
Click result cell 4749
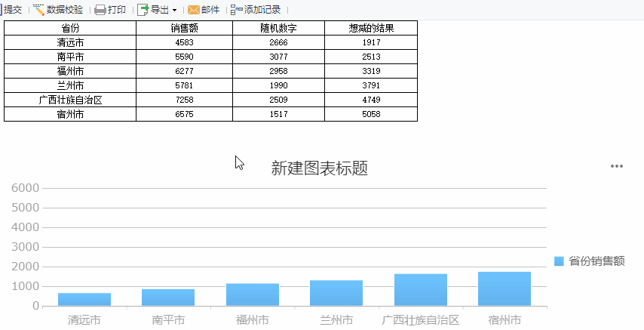pyautogui.click(x=371, y=100)
